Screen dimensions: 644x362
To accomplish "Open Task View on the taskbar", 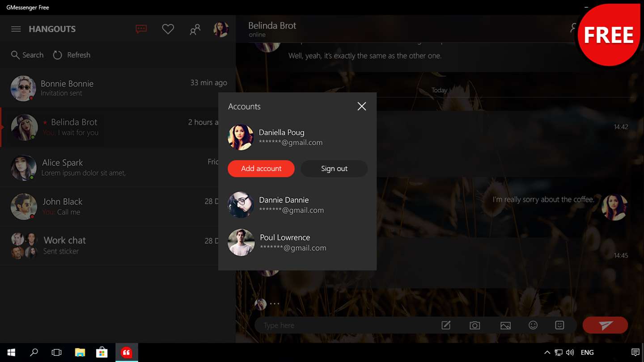I will 56,353.
